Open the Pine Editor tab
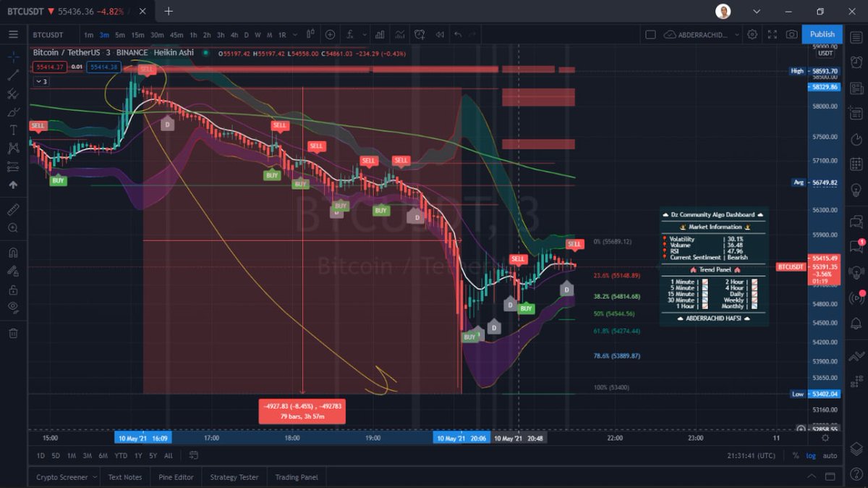 click(176, 477)
